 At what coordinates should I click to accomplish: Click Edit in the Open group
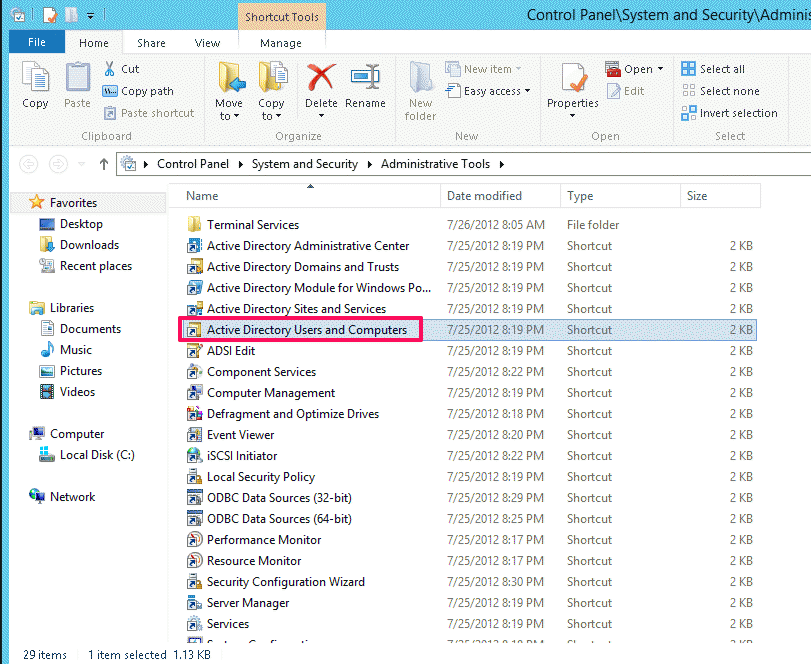pos(625,91)
